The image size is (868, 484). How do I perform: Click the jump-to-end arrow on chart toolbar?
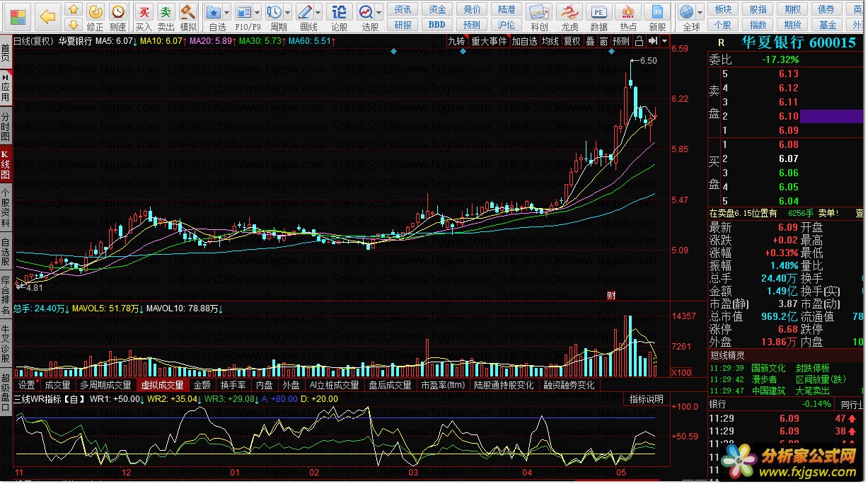pyautogui.click(x=652, y=41)
